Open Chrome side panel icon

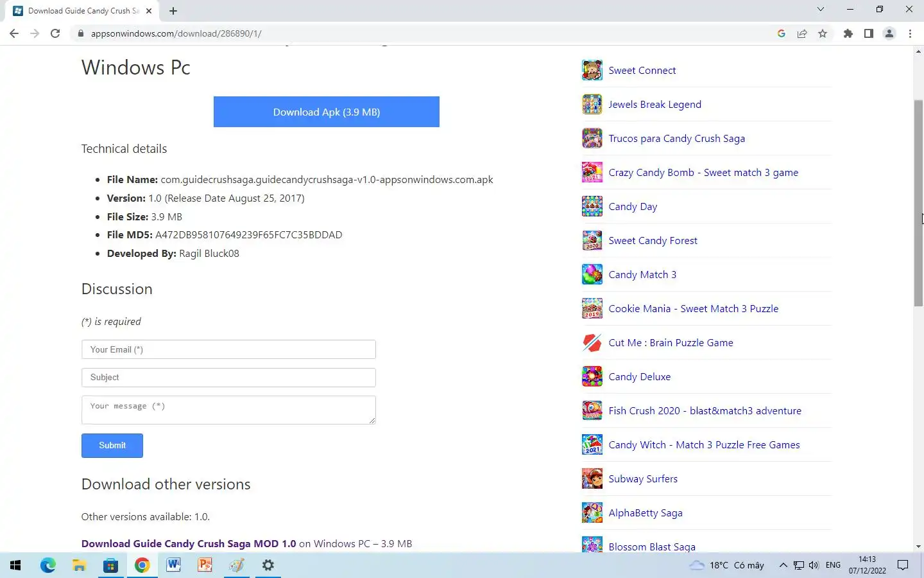(x=869, y=33)
